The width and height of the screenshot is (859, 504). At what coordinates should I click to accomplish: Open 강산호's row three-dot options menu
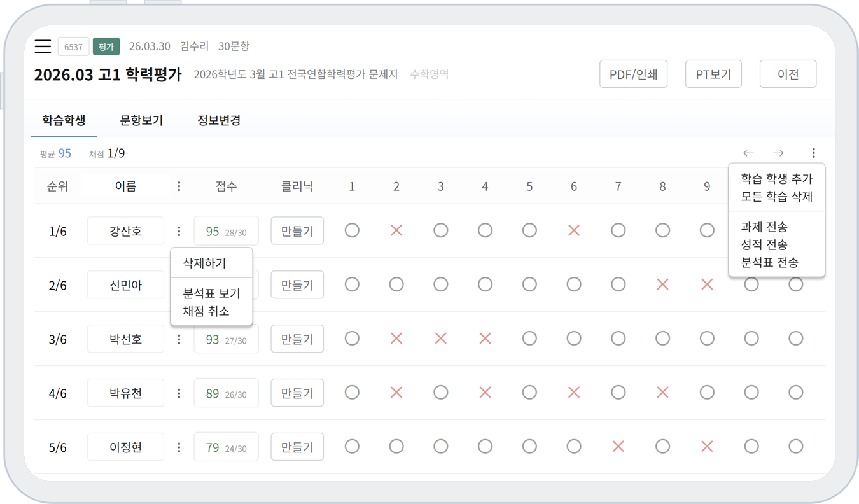(179, 231)
